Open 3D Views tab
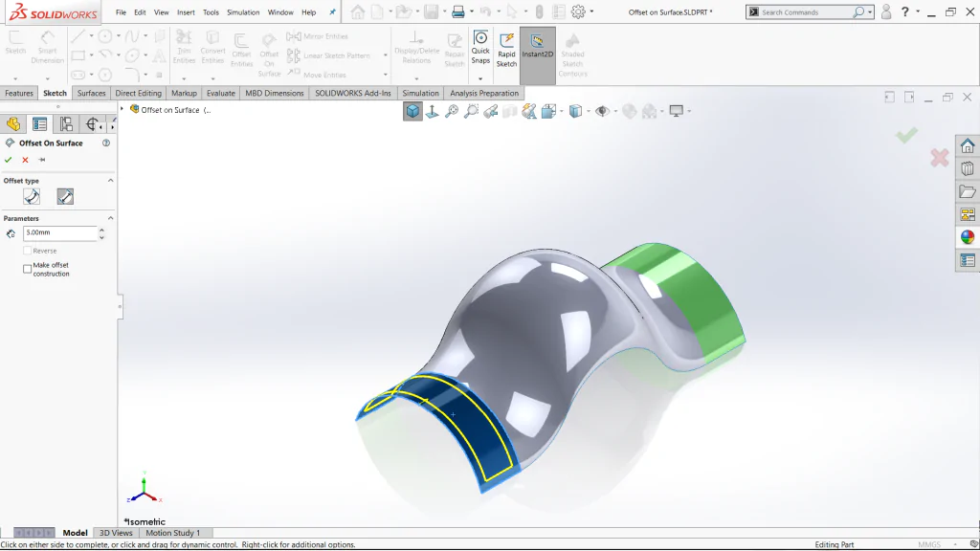This screenshot has height=551, width=980. click(x=116, y=533)
